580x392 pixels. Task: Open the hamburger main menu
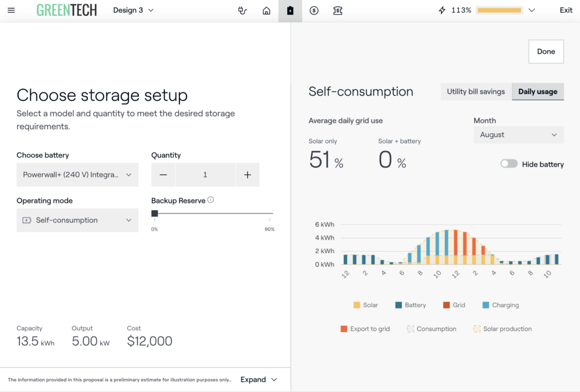(11, 10)
